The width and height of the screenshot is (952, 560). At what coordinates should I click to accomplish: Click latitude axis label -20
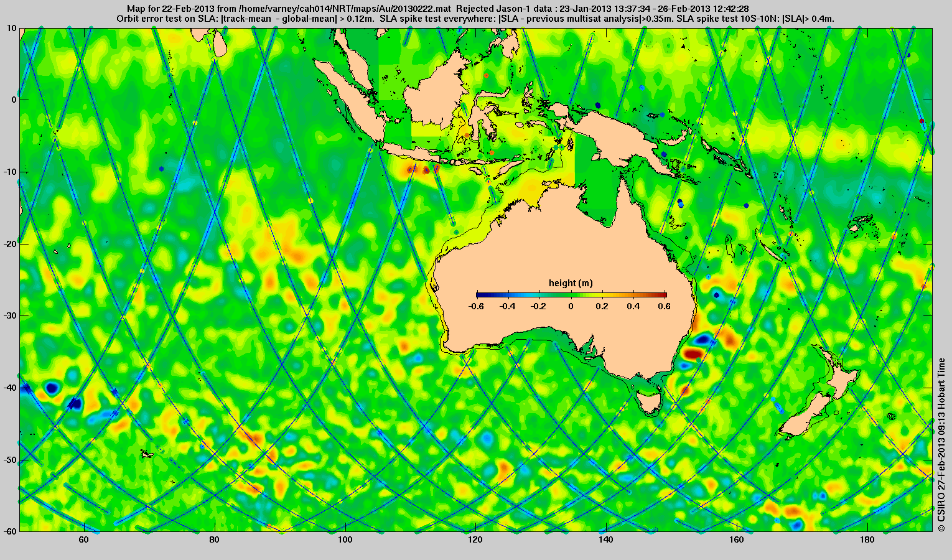pyautogui.click(x=9, y=244)
